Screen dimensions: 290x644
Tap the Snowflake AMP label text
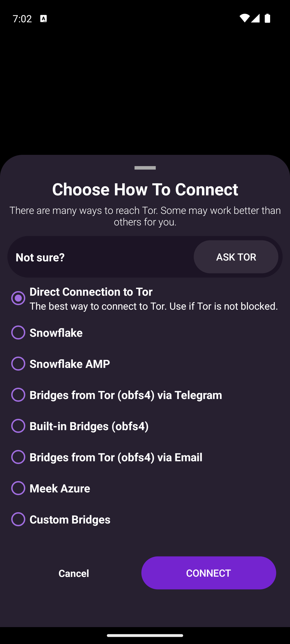pyautogui.click(x=70, y=364)
